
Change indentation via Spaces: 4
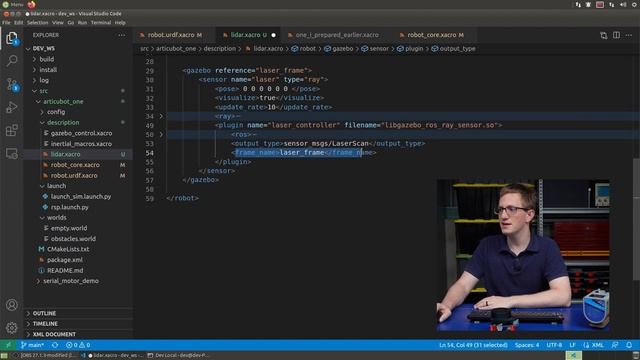click(527, 345)
